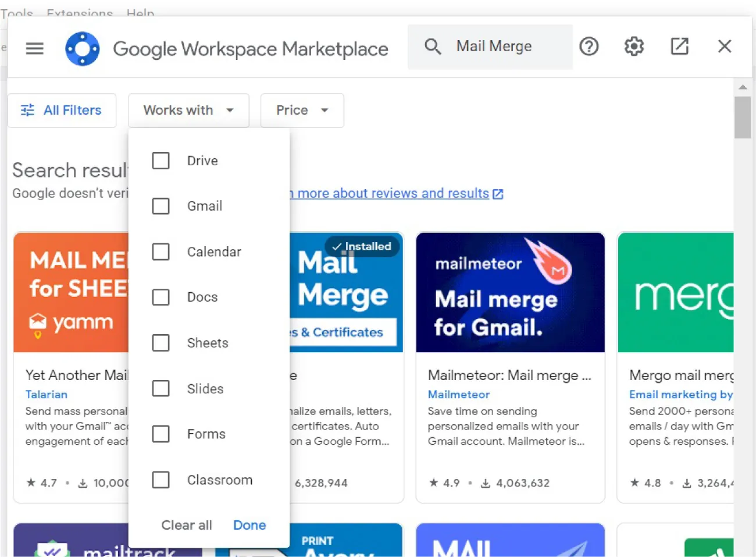
Task: Open the All Filters panel
Action: click(x=62, y=110)
